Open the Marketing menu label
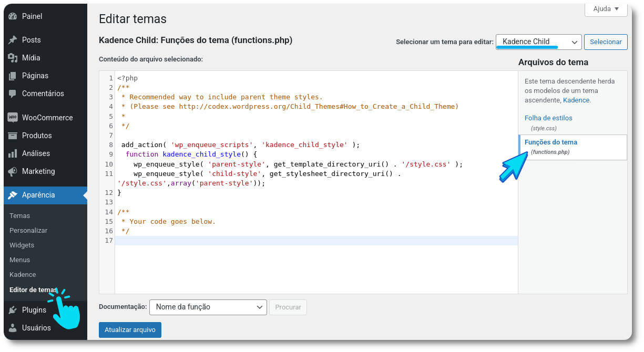Screen dimensions: 644x352 click(x=38, y=171)
